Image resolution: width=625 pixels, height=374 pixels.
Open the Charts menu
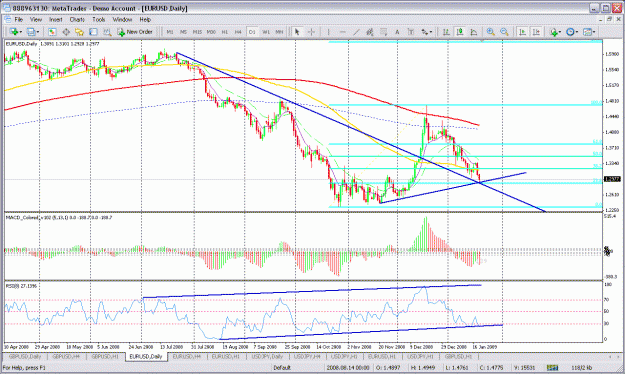(77, 19)
